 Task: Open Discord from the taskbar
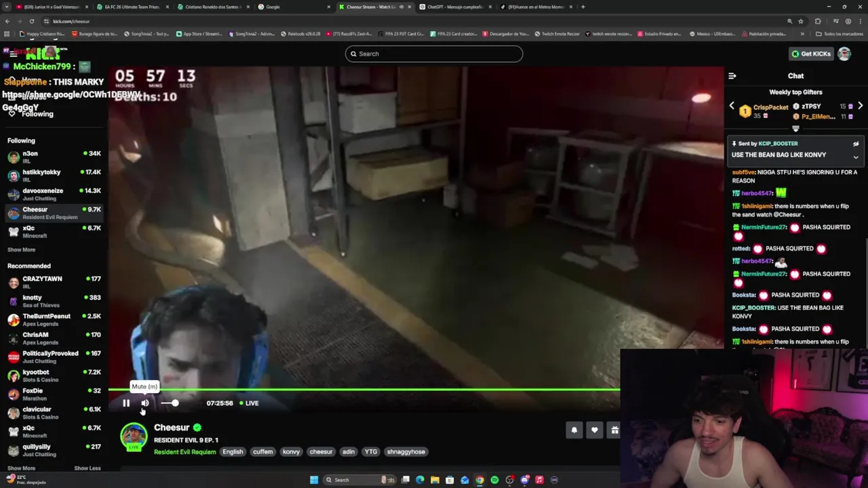[524, 480]
